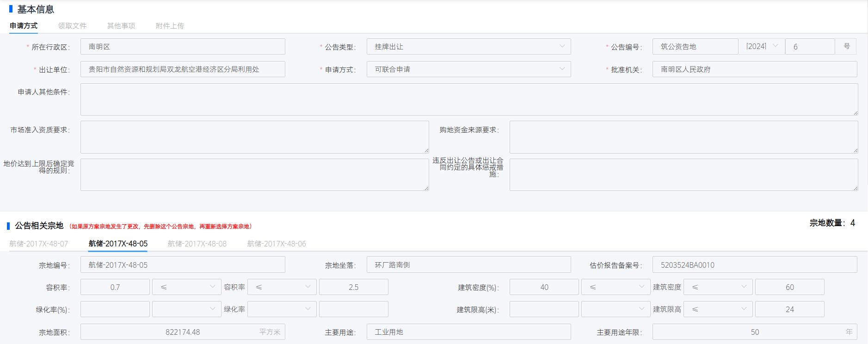Click the 地价达到上限后确定竞得的规则 text area
This screenshot has height=344, width=868.
tap(255, 175)
